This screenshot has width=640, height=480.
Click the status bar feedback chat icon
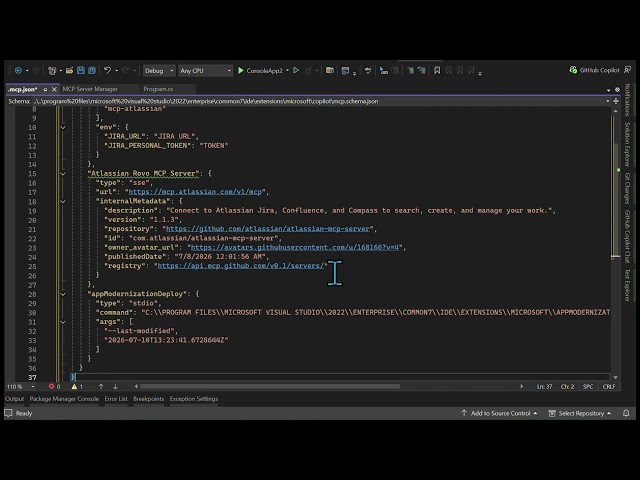tap(8, 413)
